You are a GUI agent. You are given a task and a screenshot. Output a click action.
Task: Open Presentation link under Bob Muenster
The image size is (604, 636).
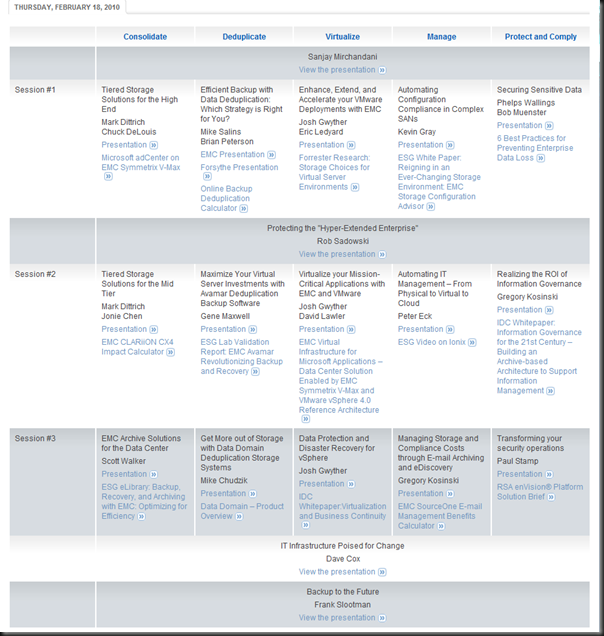[x=519, y=125]
